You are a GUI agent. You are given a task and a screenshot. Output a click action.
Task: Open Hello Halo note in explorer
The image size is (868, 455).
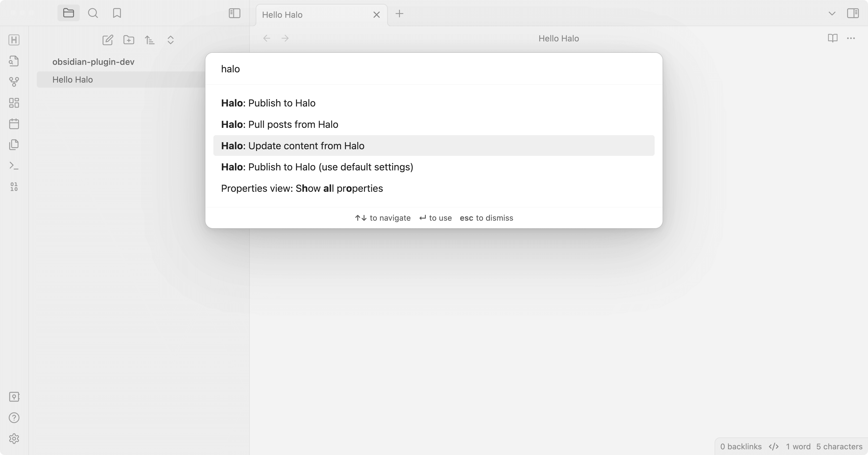click(x=72, y=80)
